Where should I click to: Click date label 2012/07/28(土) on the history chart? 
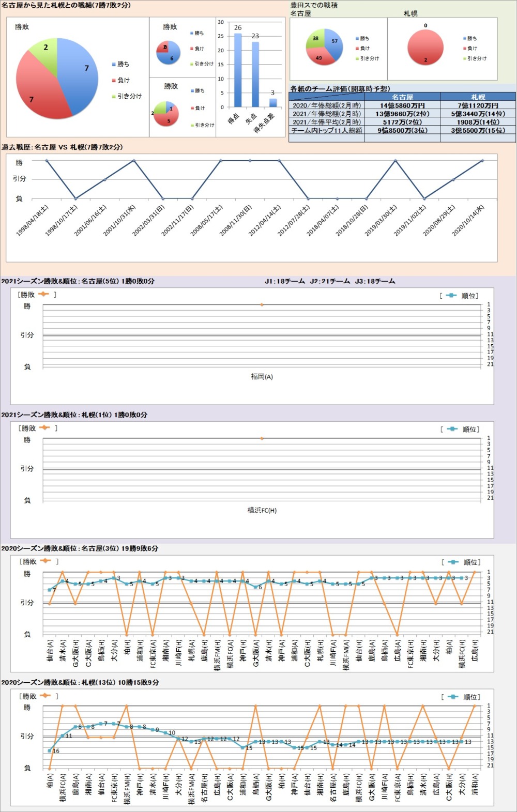tap(294, 221)
